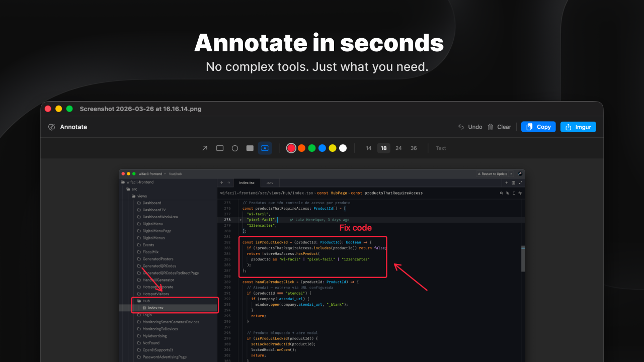Select the rectangle outline tool
Screen dimensions: 644x362
[x=220, y=148]
